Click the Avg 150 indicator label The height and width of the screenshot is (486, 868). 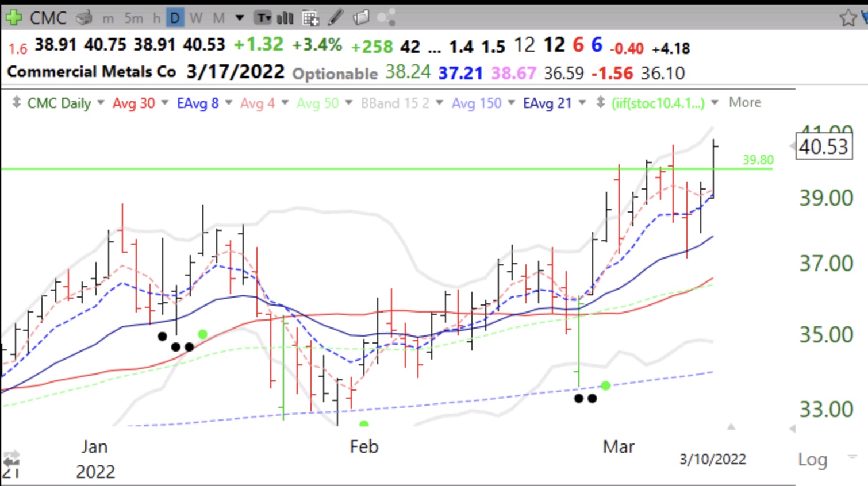[477, 103]
